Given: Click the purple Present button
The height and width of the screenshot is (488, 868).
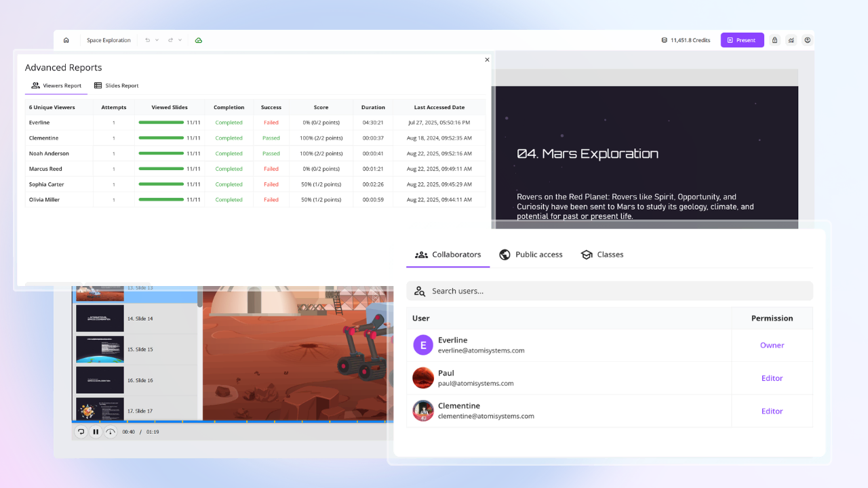Looking at the screenshot, I should tap(742, 40).
